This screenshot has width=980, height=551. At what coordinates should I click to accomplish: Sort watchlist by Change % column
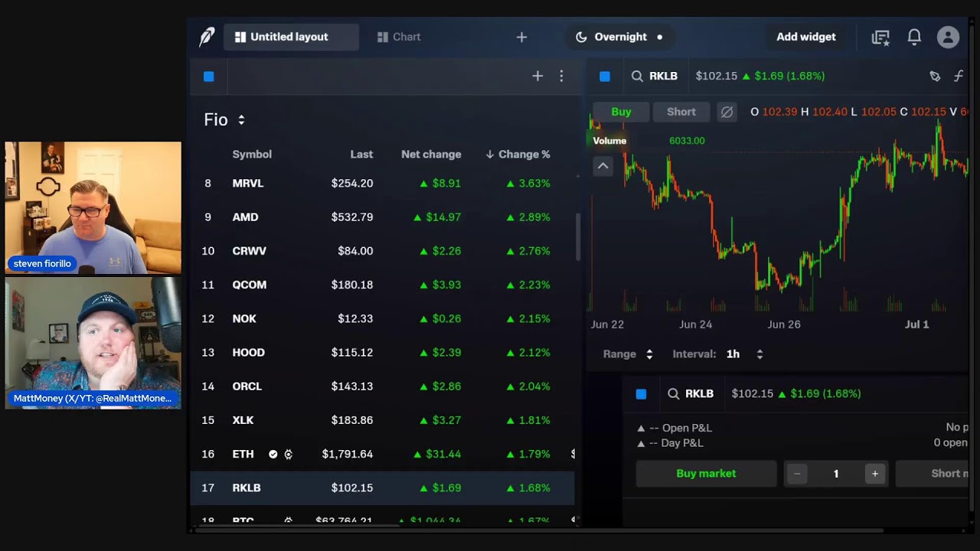click(x=518, y=154)
